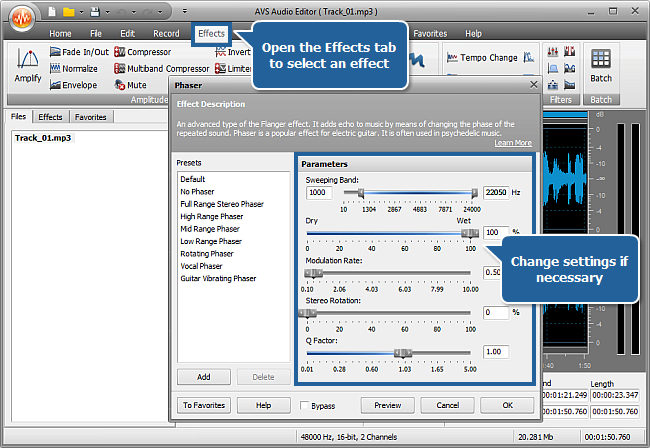Expand the save options dropdown arrow
Screen dimensions: 650x448
[107, 12]
